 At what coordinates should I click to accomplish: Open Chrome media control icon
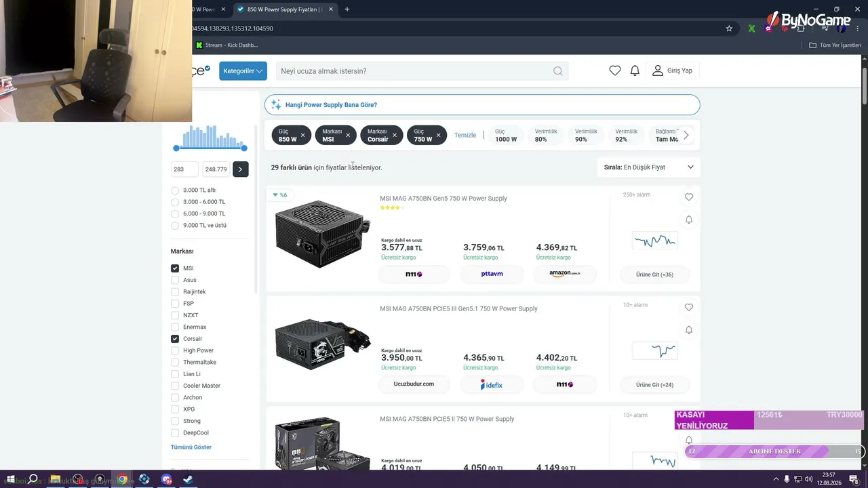825,28
